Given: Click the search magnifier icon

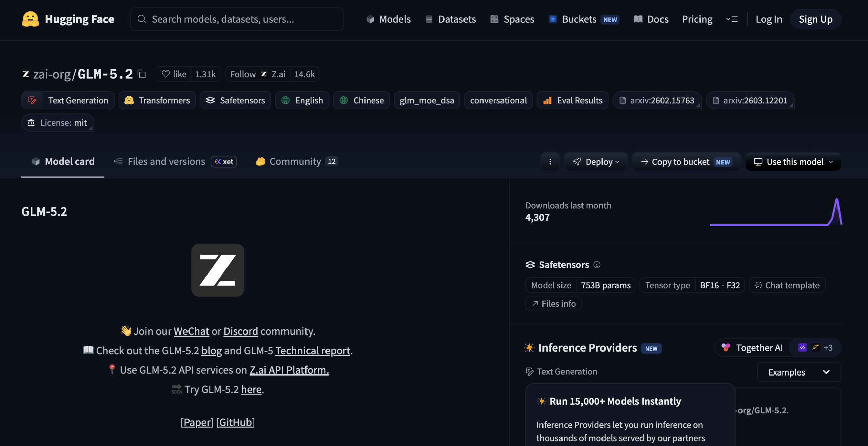Looking at the screenshot, I should [x=142, y=19].
